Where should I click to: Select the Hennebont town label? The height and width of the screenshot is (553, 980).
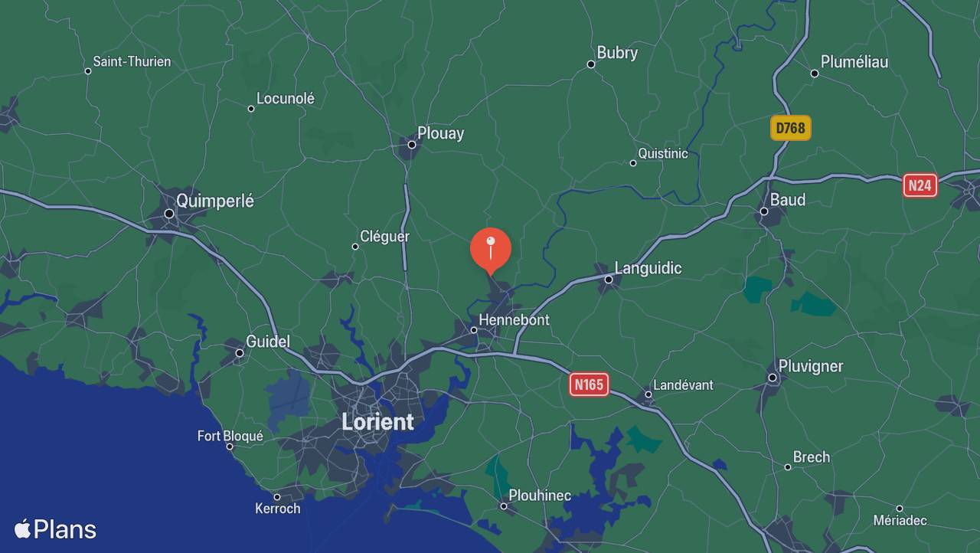point(514,320)
